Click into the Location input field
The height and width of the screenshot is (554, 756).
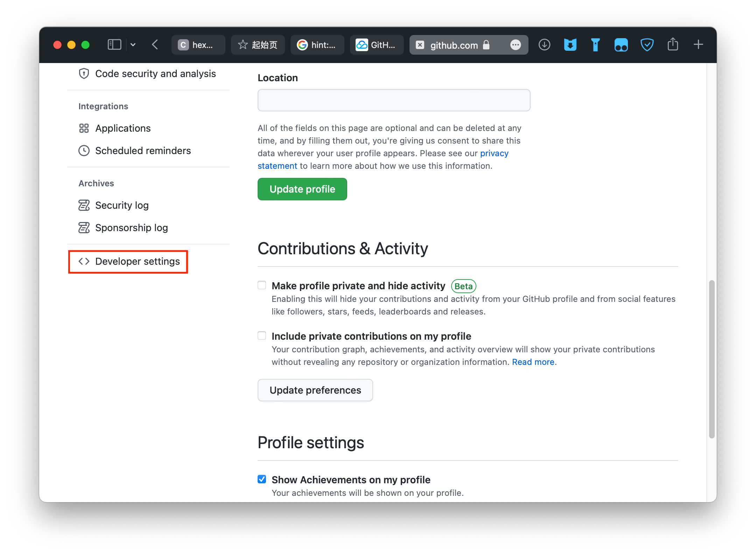click(x=394, y=100)
